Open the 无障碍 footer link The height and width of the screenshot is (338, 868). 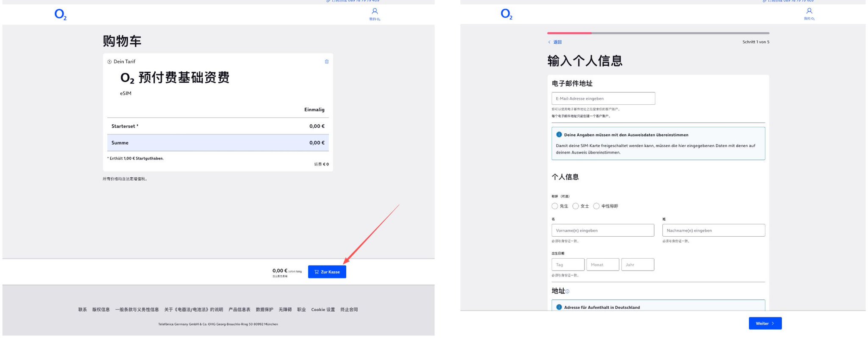tap(285, 310)
